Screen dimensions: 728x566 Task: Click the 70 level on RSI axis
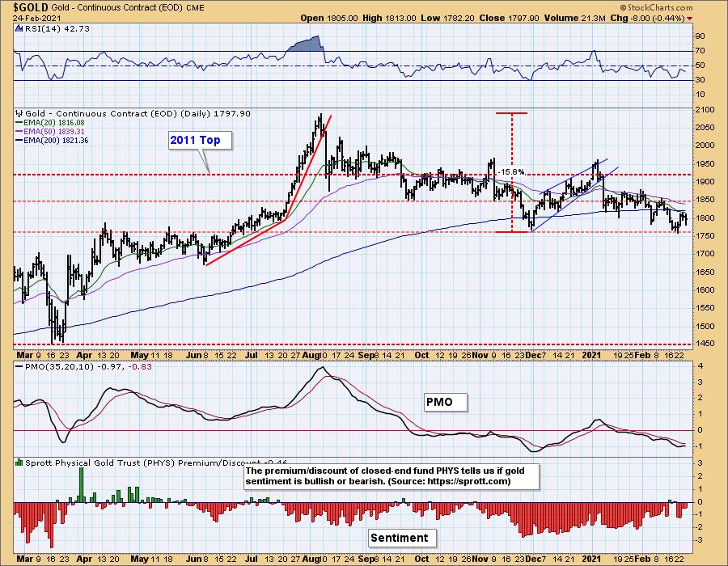(x=700, y=51)
